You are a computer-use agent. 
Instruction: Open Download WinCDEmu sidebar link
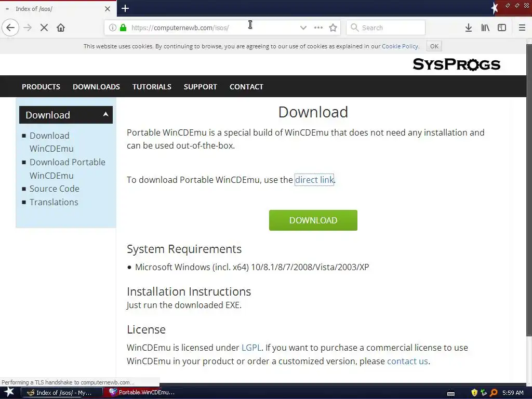(51, 142)
